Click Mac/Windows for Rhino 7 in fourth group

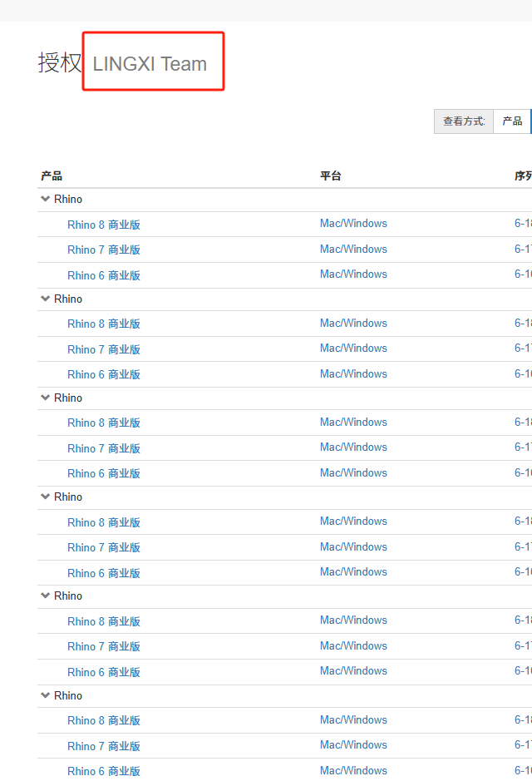[353, 547]
